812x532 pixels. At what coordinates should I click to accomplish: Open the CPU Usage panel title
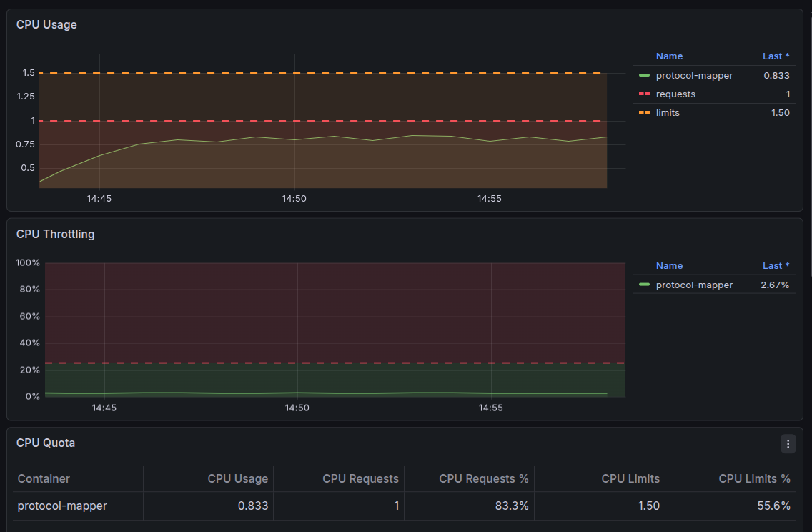(46, 25)
